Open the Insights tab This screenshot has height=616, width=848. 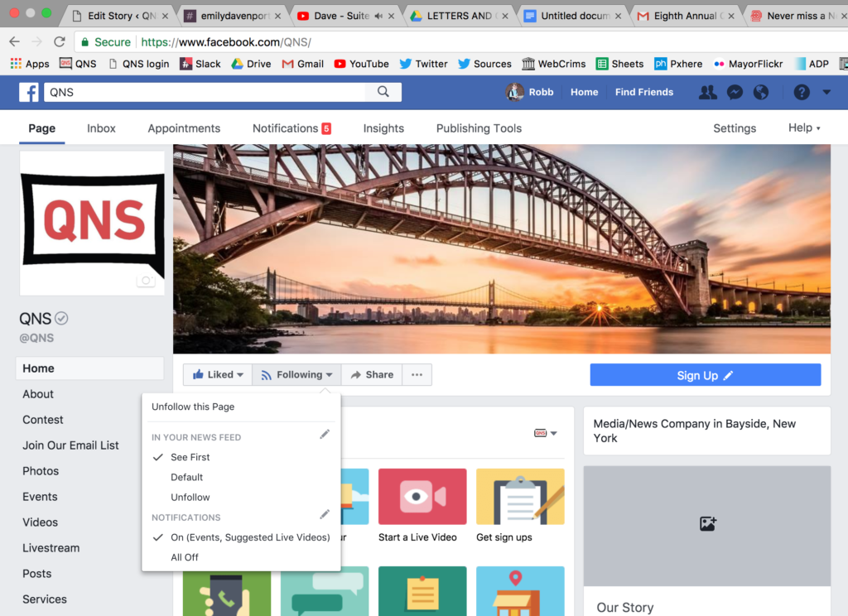click(x=383, y=128)
